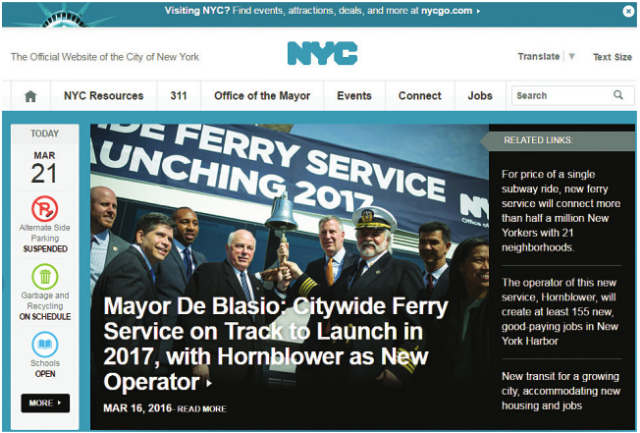Click READ MORE below the headline
Viewport: 640px width, 433px height.
pyautogui.click(x=203, y=409)
